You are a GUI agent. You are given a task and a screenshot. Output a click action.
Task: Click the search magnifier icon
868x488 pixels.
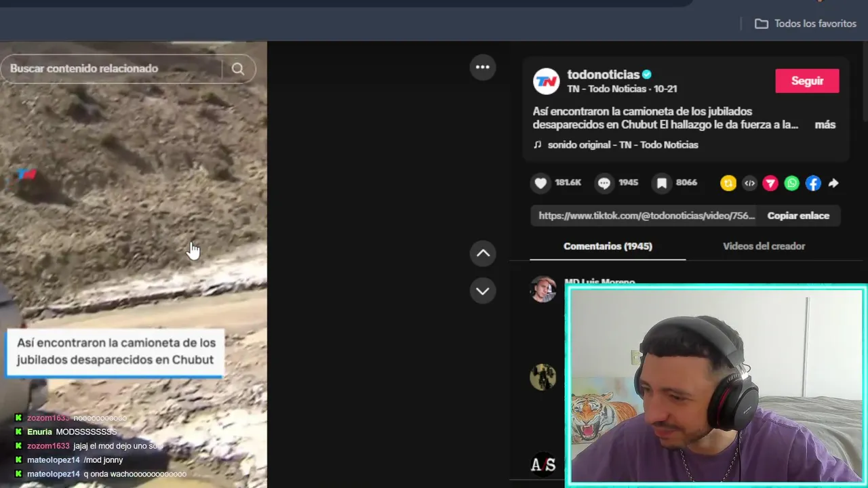pyautogui.click(x=238, y=68)
